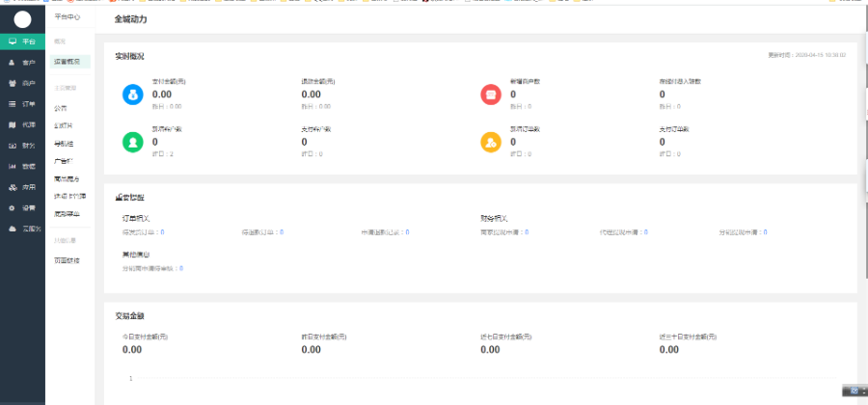Click the 昨日支付金额(元) label
The image size is (868, 405).
[324, 337]
